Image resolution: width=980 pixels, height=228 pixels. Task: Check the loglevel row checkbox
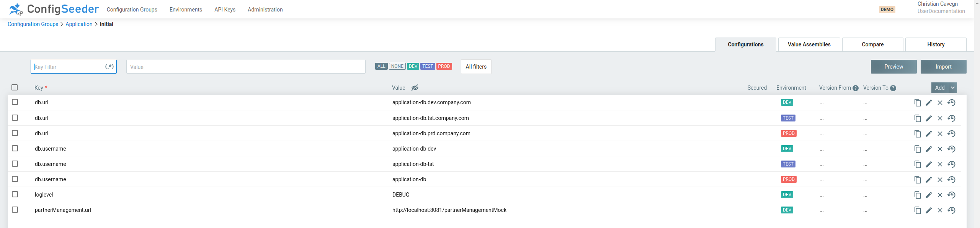pyautogui.click(x=15, y=194)
